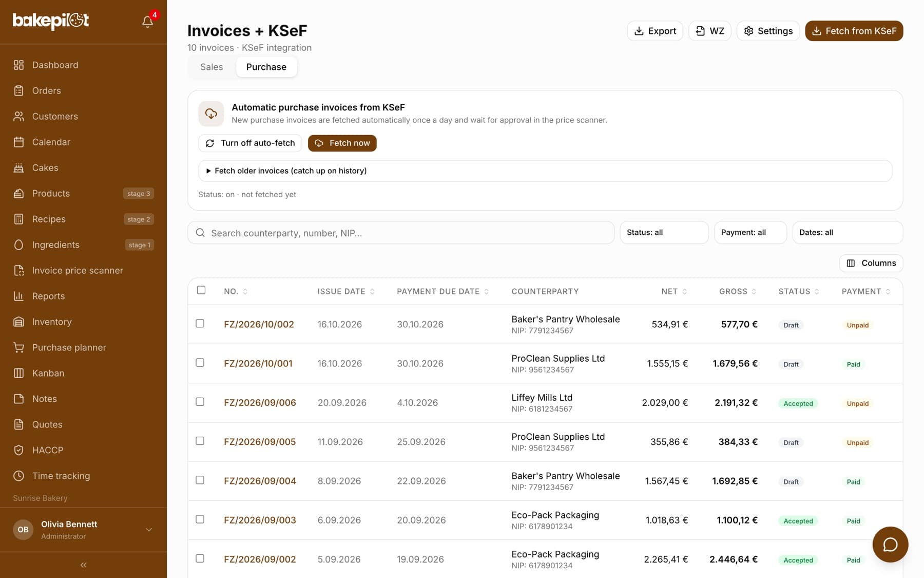Check the box for invoice FZ/2026/10/002
924x578 pixels.
click(200, 324)
